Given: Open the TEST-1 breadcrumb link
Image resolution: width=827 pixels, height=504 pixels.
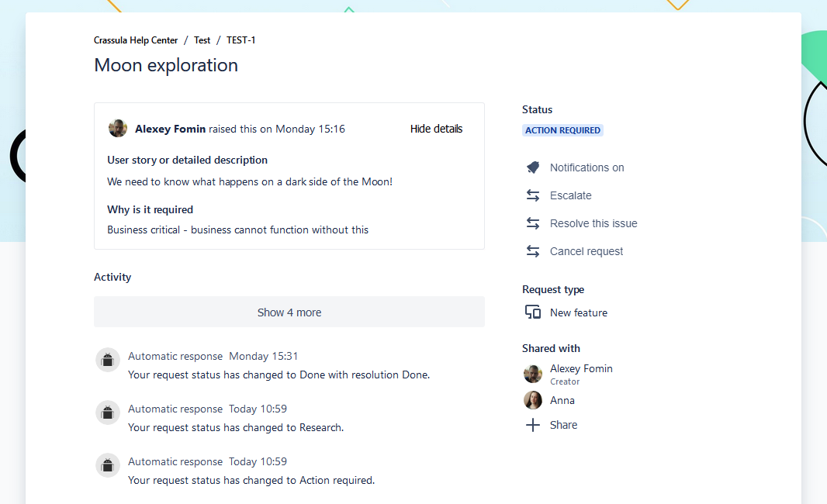Looking at the screenshot, I should (240, 40).
